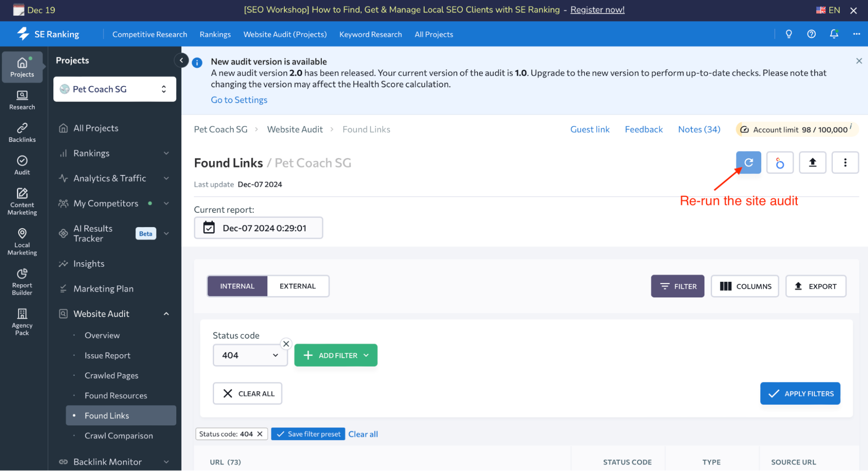868x471 pixels.
Task: Click the Local Marketing sidebar icon
Action: click(x=22, y=240)
